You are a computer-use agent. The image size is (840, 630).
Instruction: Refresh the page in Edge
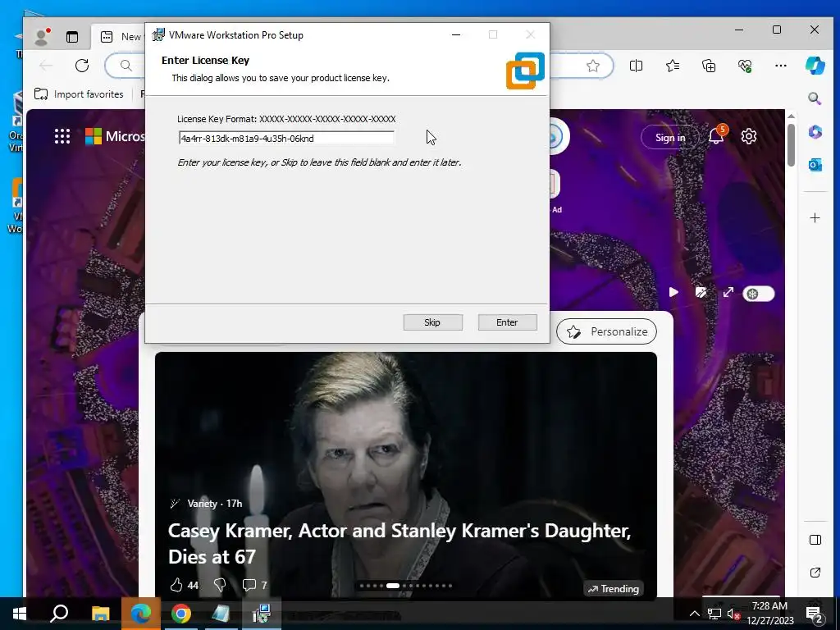pyautogui.click(x=82, y=66)
